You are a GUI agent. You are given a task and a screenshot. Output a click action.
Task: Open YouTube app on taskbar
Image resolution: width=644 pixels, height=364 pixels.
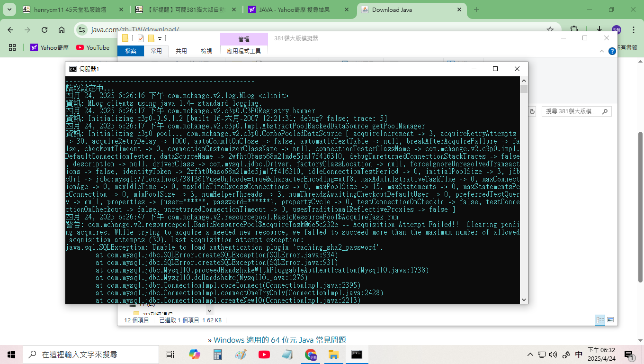tap(264, 355)
